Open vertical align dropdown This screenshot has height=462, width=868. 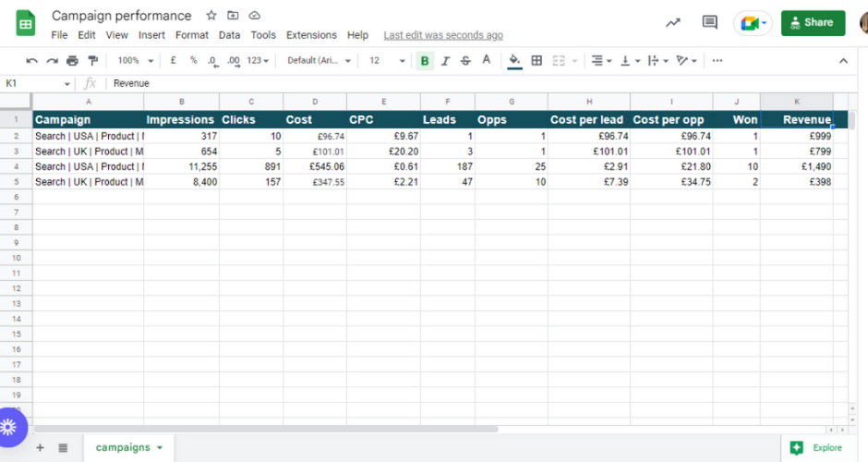[630, 61]
